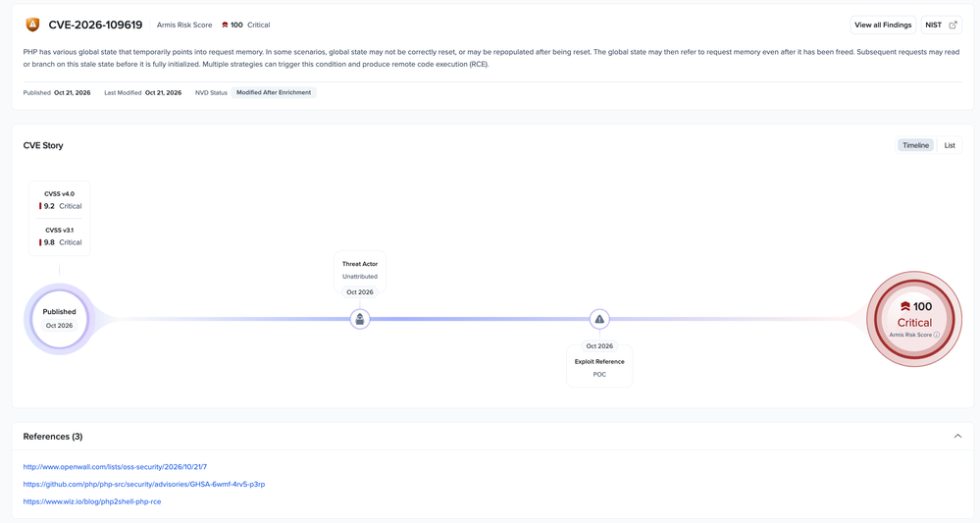980x523 pixels.
Task: Click the Modified After Enrichment status badge
Action: [x=274, y=92]
